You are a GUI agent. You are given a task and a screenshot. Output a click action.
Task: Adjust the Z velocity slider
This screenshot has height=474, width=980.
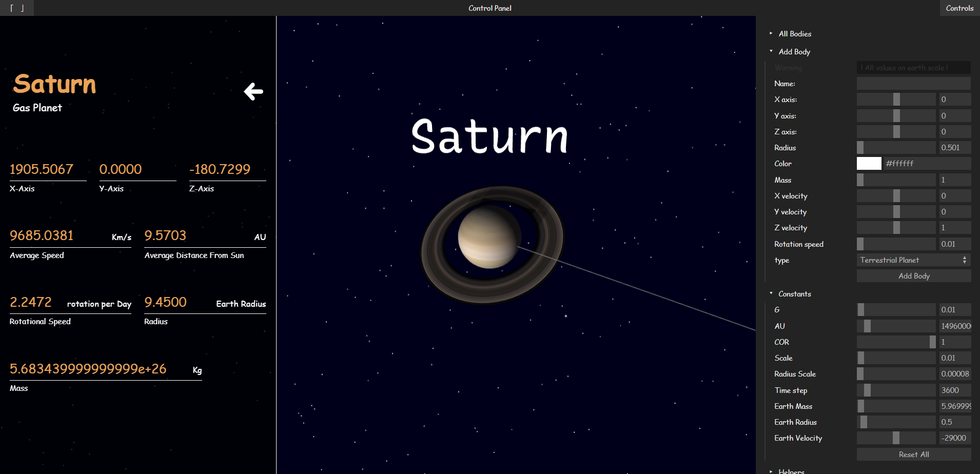click(896, 228)
